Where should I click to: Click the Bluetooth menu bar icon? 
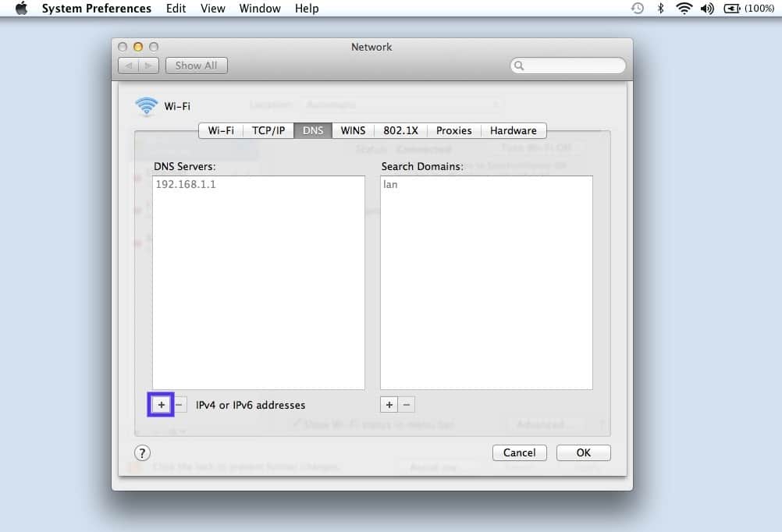tap(660, 9)
